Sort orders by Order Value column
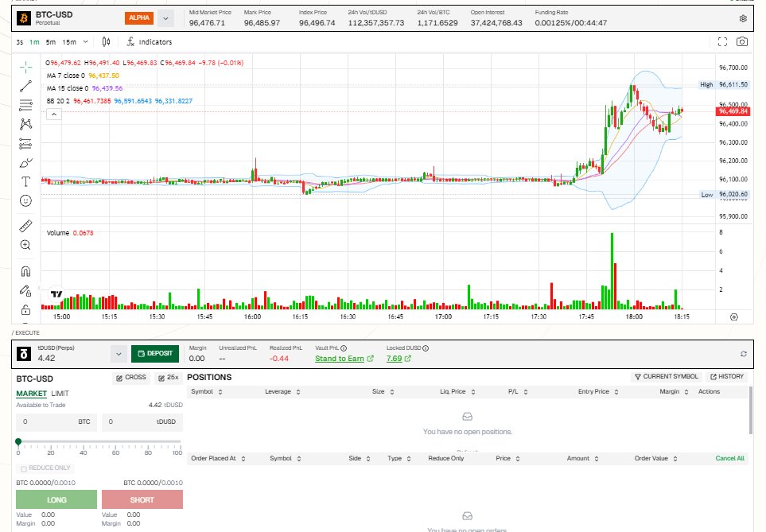Screen dimensions: 766x532 point(655,459)
